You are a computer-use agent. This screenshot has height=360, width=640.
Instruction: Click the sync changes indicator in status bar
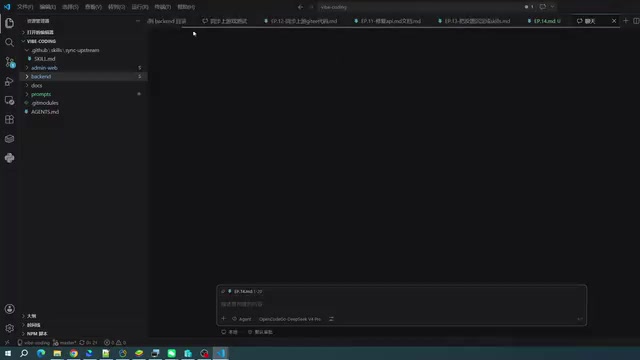pos(89,343)
